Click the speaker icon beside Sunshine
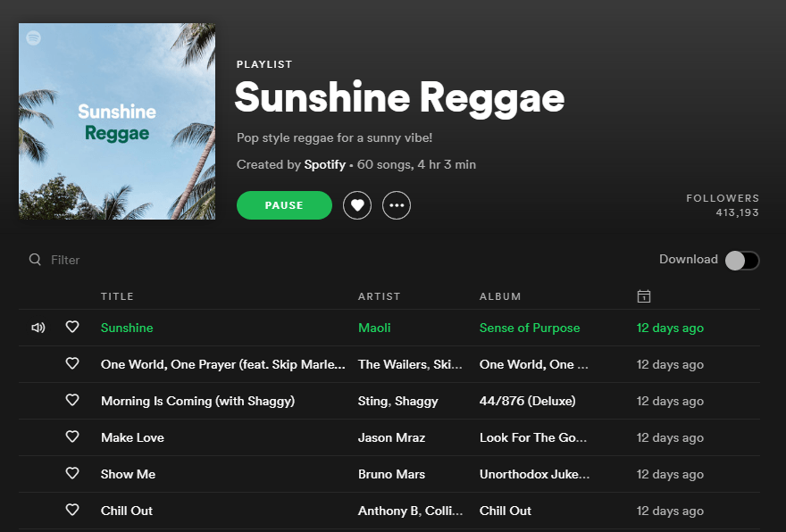Image resolution: width=786 pixels, height=532 pixels. point(38,327)
